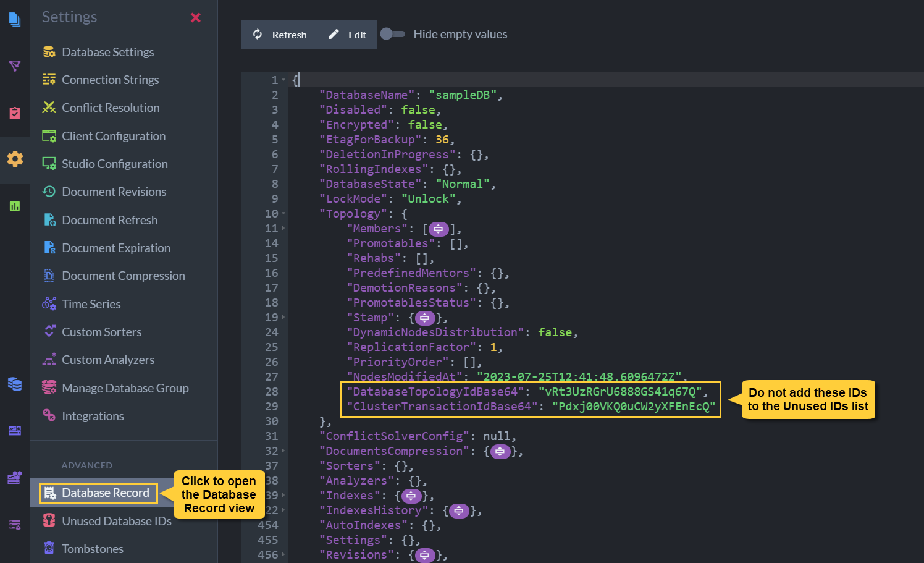Click the Unused Database IDs icon
This screenshot has height=563, width=924.
49,520
